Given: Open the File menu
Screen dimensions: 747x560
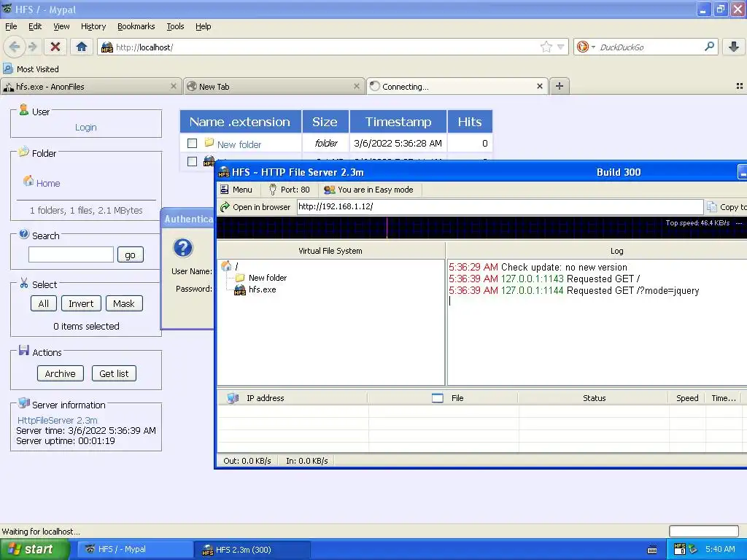Looking at the screenshot, I should click(x=11, y=26).
